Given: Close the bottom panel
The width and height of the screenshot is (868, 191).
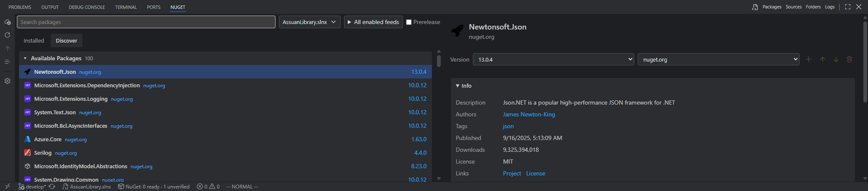Looking at the screenshot, I should (x=859, y=7).
